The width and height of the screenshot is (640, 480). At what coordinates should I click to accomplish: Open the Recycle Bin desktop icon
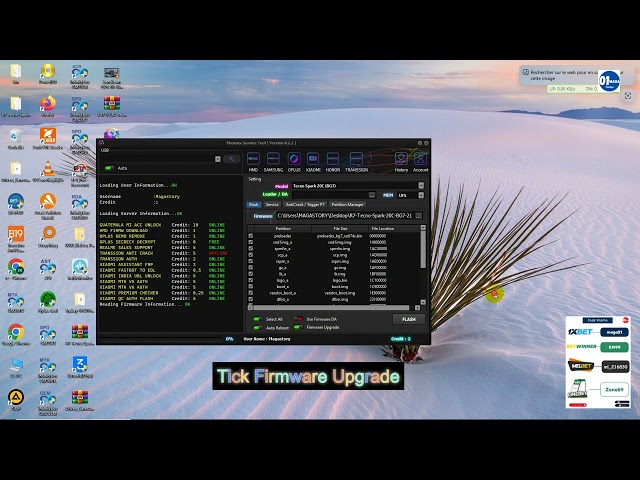[x=16, y=139]
